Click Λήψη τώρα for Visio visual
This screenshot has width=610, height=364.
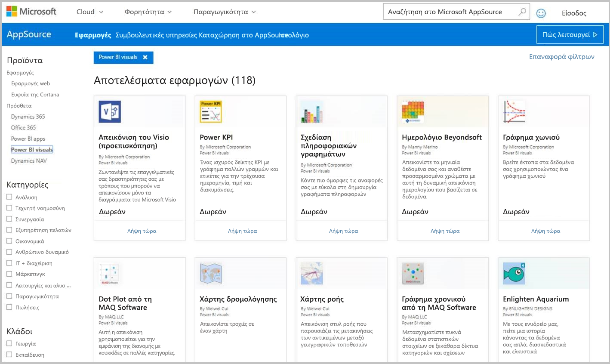pos(142,231)
